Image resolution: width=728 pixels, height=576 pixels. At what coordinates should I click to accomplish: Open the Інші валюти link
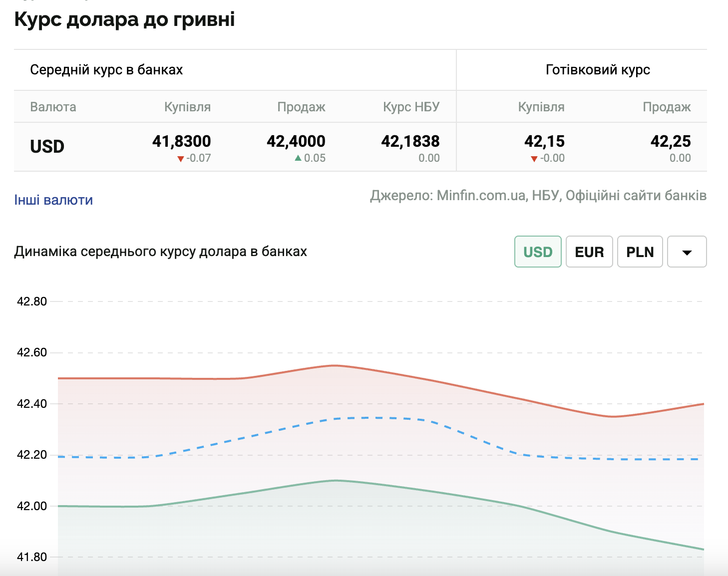tap(53, 200)
